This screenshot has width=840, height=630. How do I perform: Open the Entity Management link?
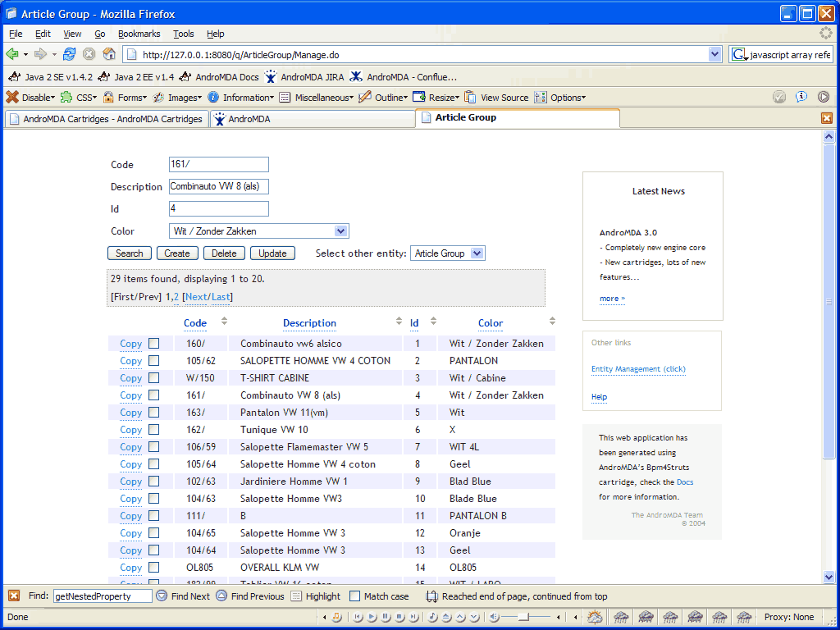click(x=638, y=369)
